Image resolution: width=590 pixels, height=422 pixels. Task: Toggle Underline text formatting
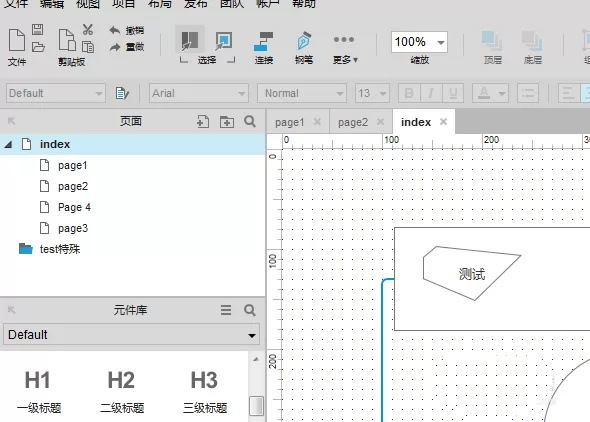tap(453, 93)
